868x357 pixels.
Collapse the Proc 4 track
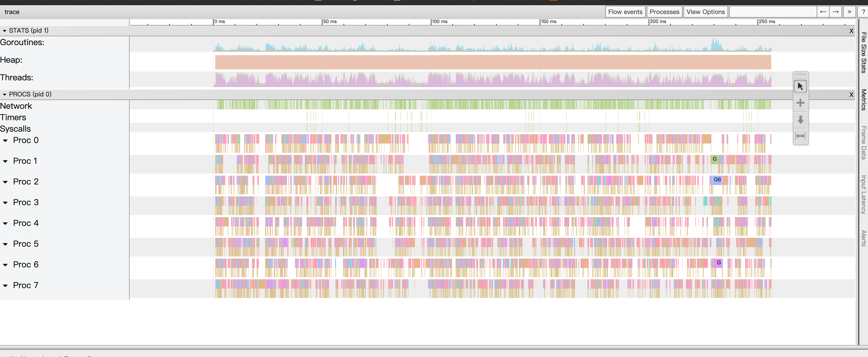pos(5,223)
